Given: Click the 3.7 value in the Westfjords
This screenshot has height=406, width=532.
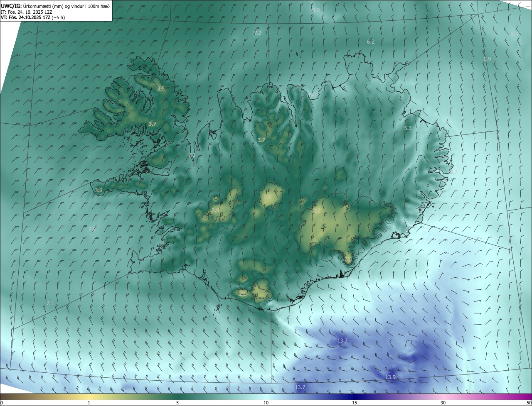Looking at the screenshot, I should (x=153, y=124).
